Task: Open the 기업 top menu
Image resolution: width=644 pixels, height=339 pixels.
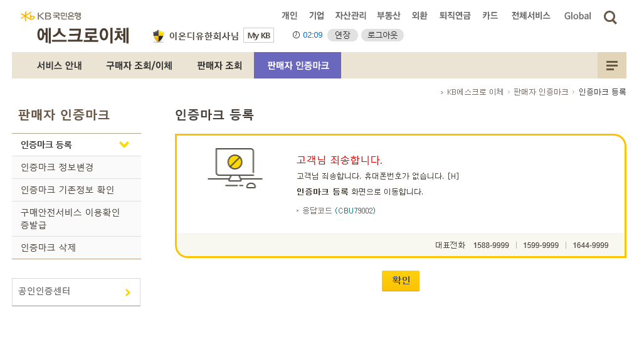Action: [x=317, y=16]
